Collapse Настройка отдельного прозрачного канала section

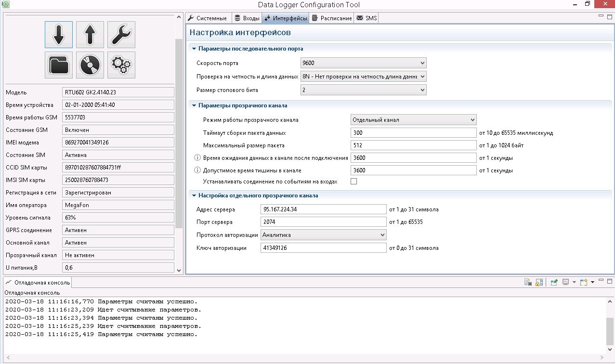tap(194, 195)
